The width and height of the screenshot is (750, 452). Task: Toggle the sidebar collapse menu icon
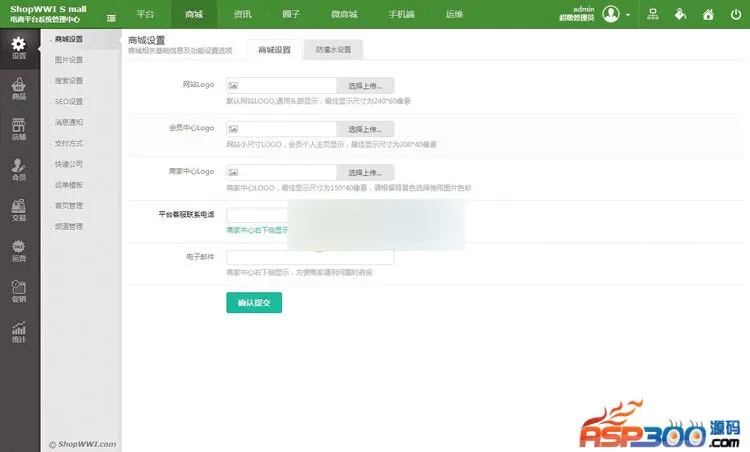pos(111,17)
